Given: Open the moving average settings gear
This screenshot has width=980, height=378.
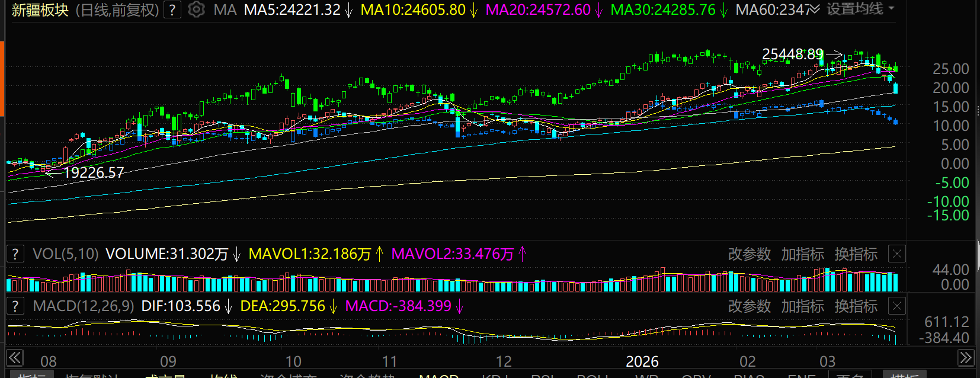Looking at the screenshot, I should coord(196,10).
